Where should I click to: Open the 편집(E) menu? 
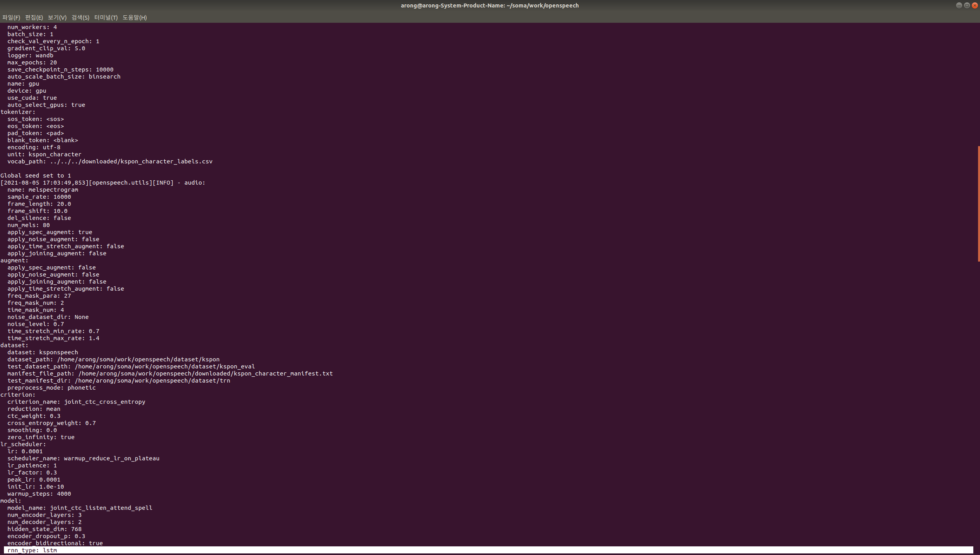coord(34,17)
